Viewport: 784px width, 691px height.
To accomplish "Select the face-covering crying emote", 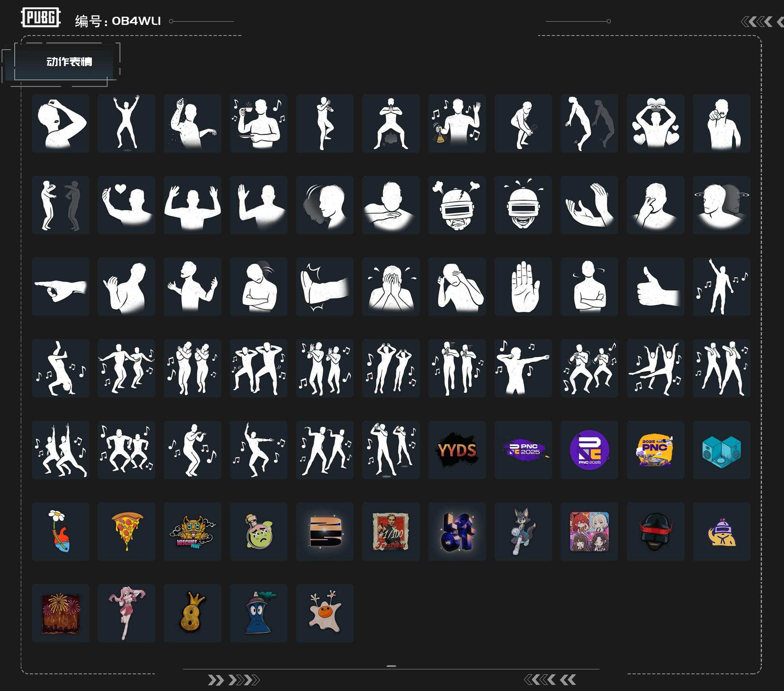I will tap(391, 287).
